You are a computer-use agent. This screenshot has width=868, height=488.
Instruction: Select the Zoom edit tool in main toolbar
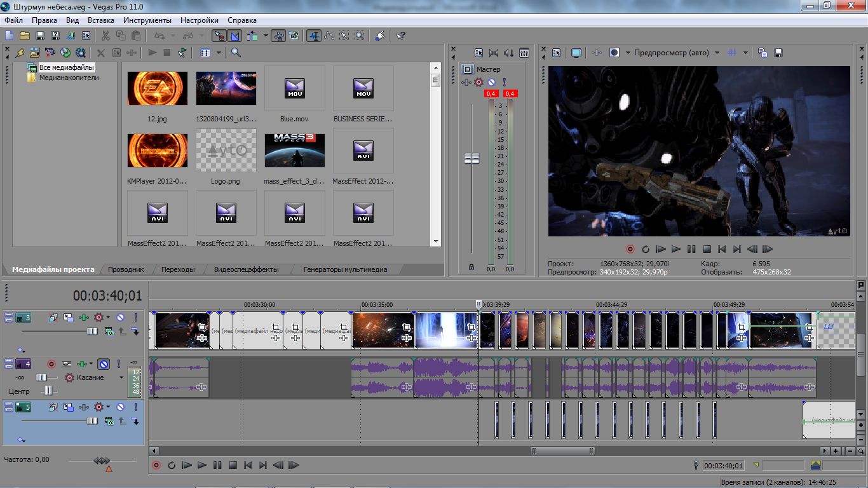point(360,36)
